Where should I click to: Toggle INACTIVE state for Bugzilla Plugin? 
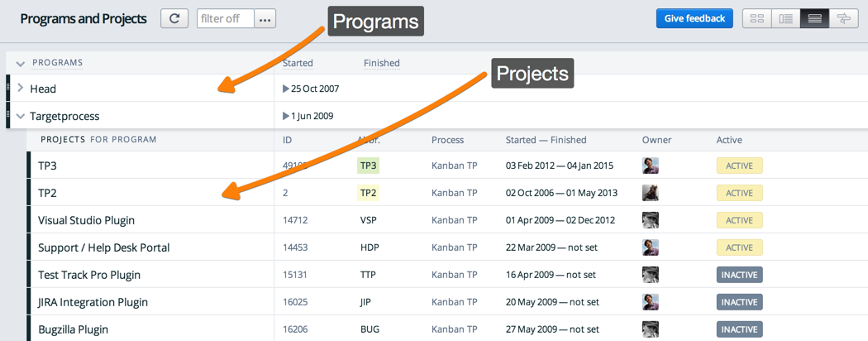click(x=740, y=329)
